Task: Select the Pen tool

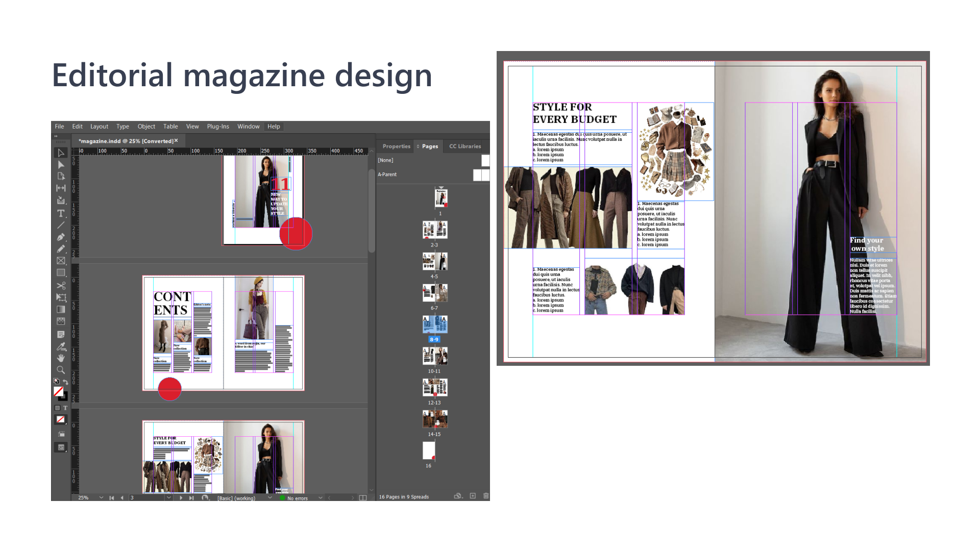Action: click(61, 237)
